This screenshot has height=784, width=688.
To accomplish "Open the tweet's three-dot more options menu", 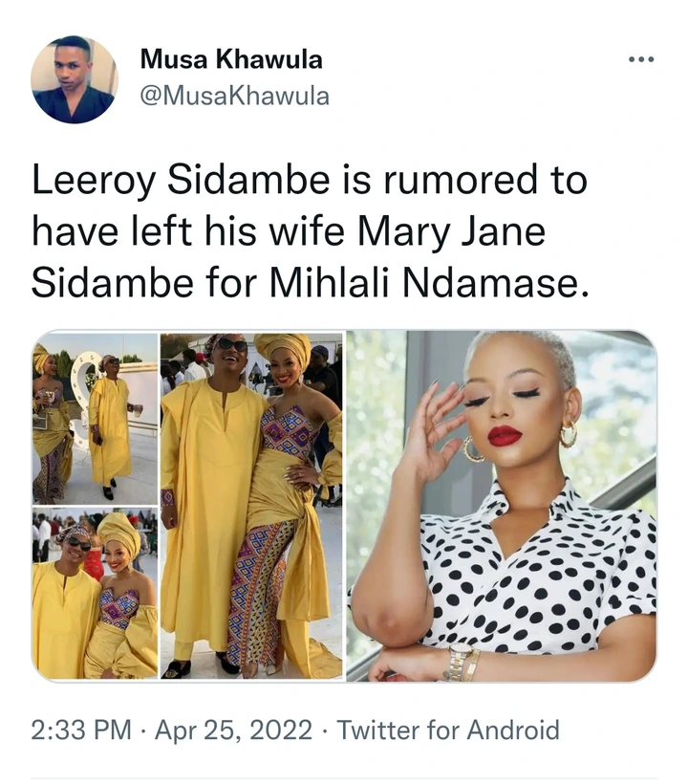I will point(641,60).
